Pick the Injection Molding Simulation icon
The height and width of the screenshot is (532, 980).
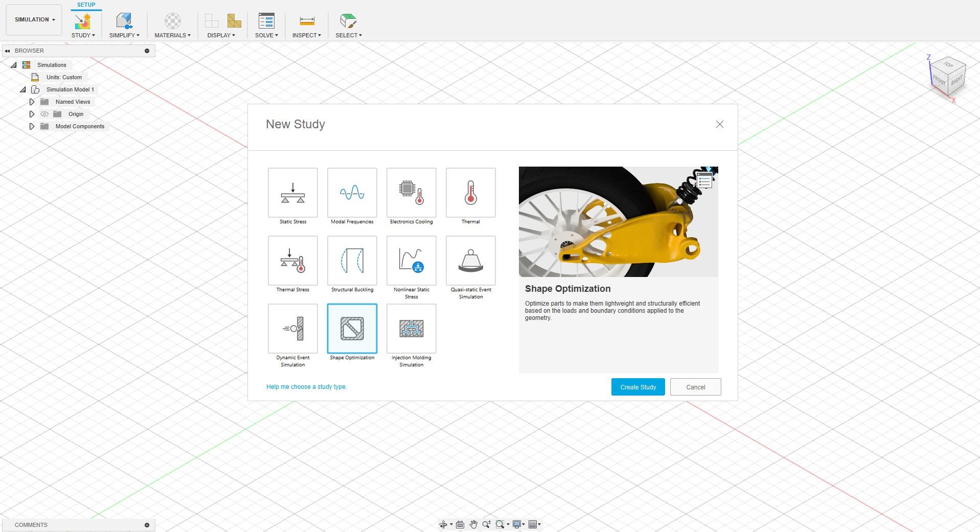[x=411, y=329]
